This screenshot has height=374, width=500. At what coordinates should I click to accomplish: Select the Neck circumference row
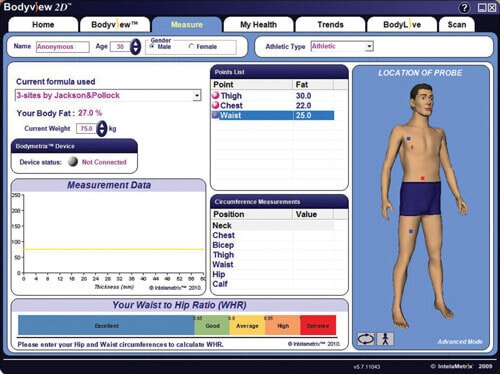[273, 226]
